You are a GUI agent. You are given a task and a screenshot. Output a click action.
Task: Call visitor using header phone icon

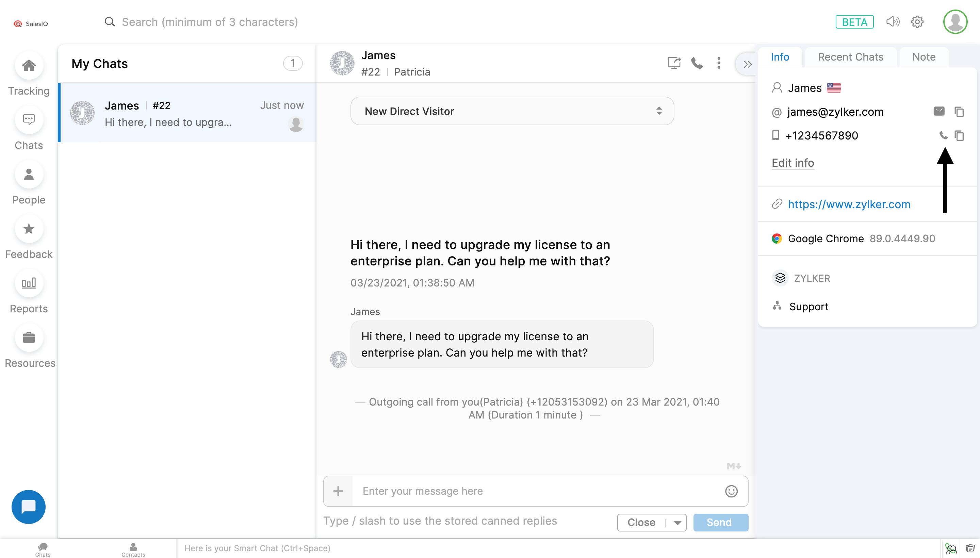tap(697, 63)
